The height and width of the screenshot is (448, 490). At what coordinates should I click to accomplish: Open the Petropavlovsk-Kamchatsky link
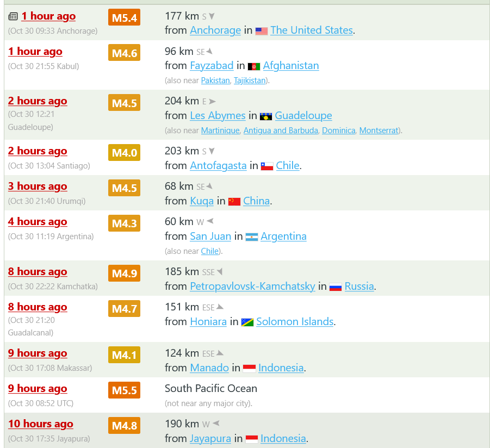(252, 287)
